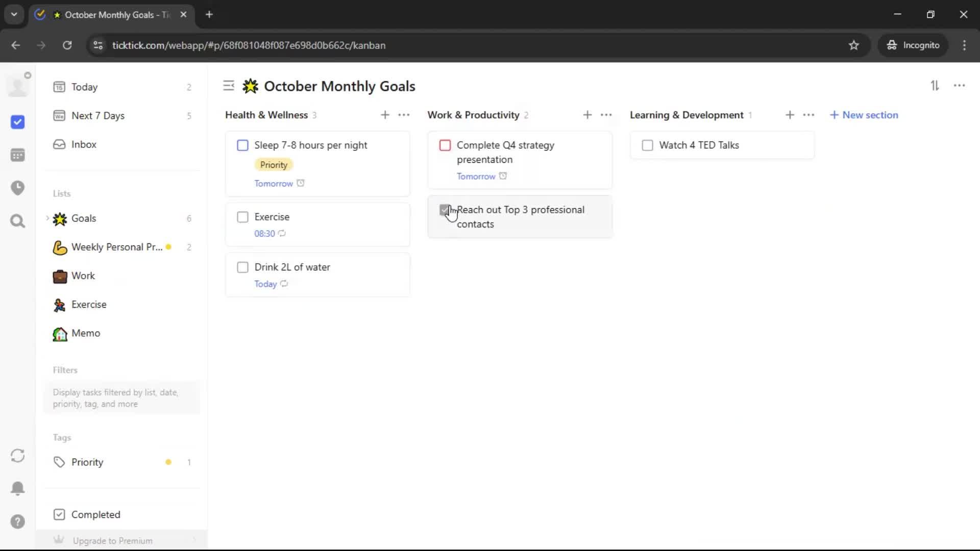980x551 pixels.
Task: Check off Drink 2L of water task
Action: (x=243, y=267)
